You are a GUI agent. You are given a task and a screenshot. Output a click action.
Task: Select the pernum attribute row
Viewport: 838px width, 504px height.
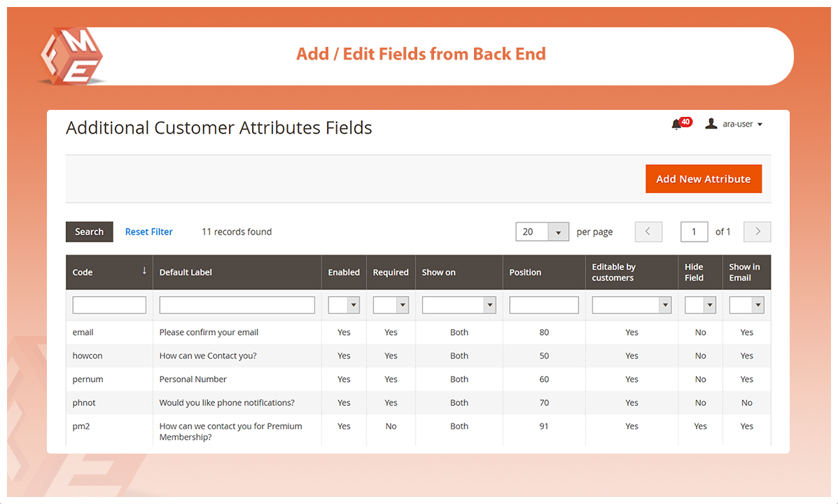tap(280, 379)
